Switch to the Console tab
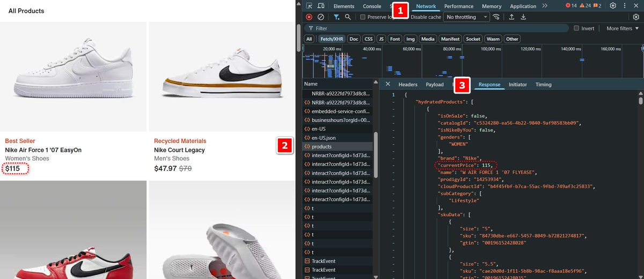Viewport: 644px width, 279px height. (372, 6)
